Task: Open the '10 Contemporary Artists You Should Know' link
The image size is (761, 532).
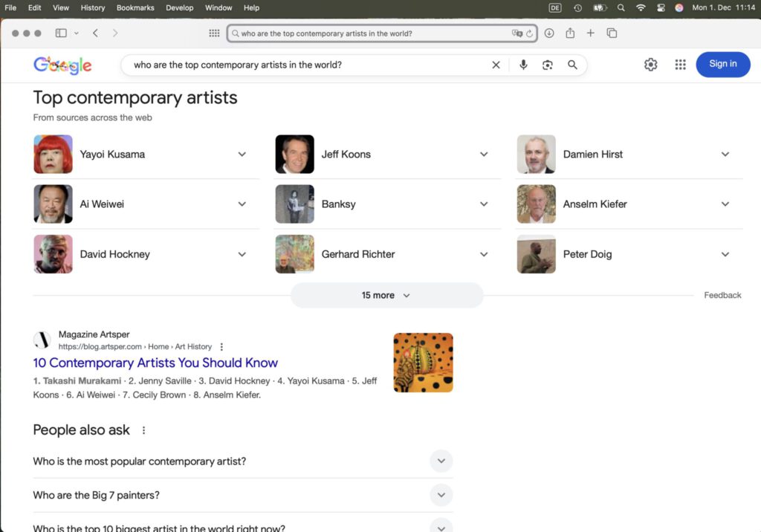Action: coord(155,363)
